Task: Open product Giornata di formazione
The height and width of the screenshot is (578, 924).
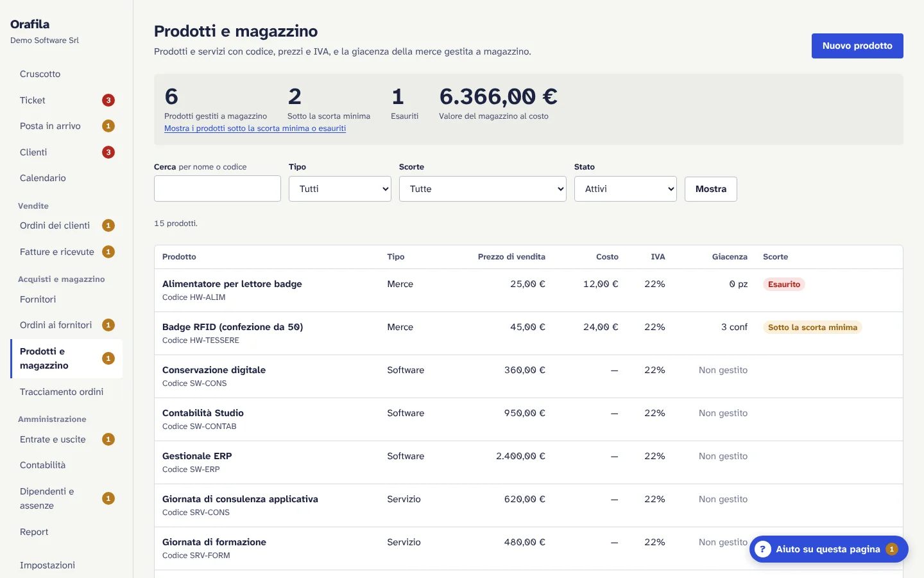Action: point(214,542)
